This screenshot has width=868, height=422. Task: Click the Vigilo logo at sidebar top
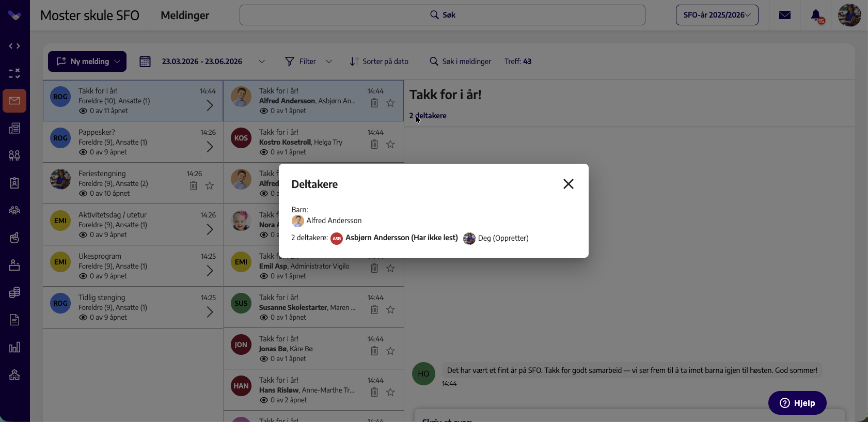click(14, 15)
